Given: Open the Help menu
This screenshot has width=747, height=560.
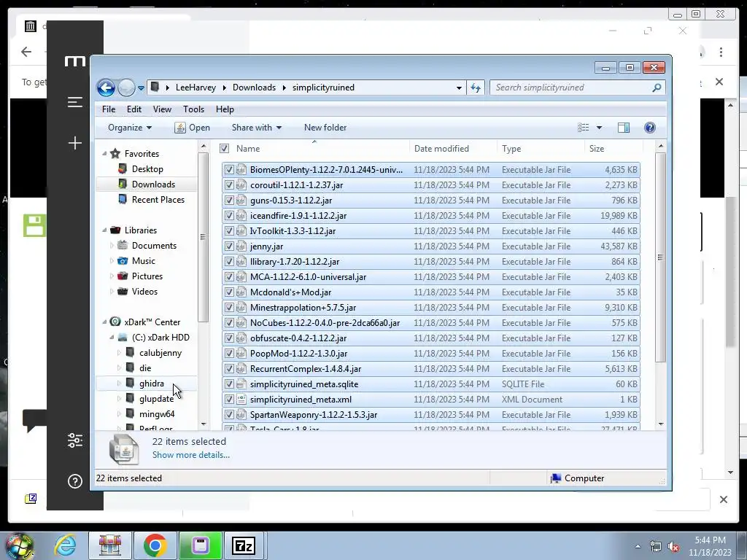Looking at the screenshot, I should click(x=225, y=109).
